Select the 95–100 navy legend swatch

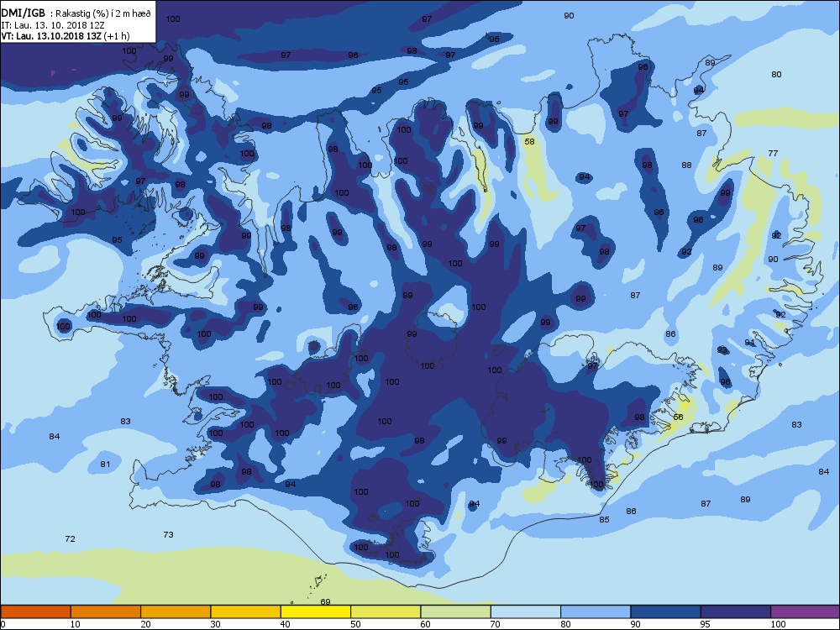(x=736, y=612)
